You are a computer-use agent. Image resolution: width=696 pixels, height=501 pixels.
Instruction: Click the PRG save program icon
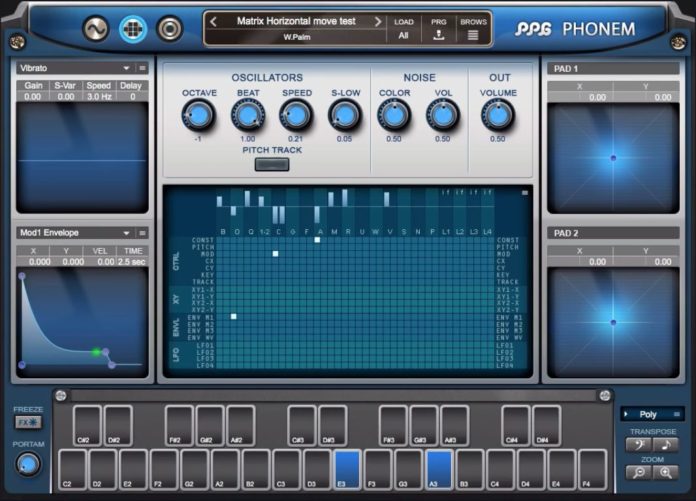pos(438,35)
